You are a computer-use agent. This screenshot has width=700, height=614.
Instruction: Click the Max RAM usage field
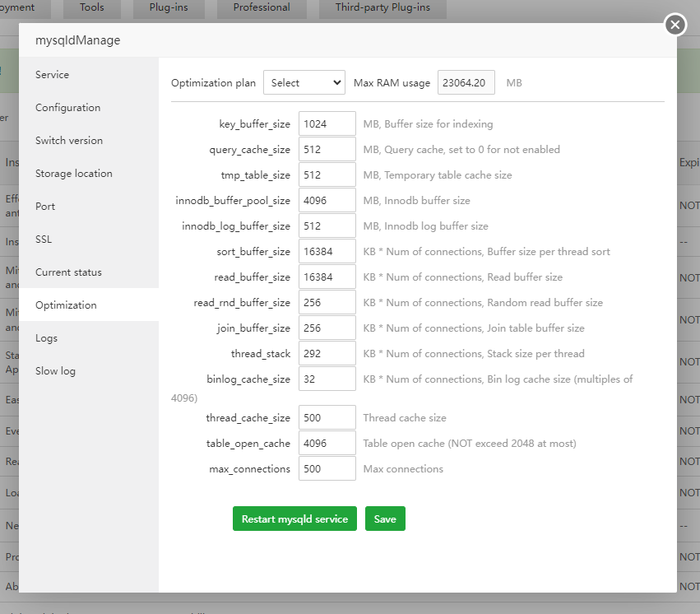pos(466,82)
